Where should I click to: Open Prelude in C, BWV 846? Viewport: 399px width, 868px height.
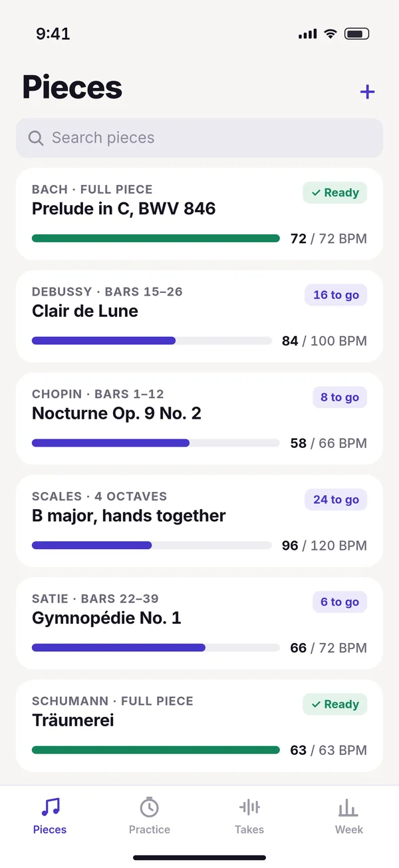(199, 214)
